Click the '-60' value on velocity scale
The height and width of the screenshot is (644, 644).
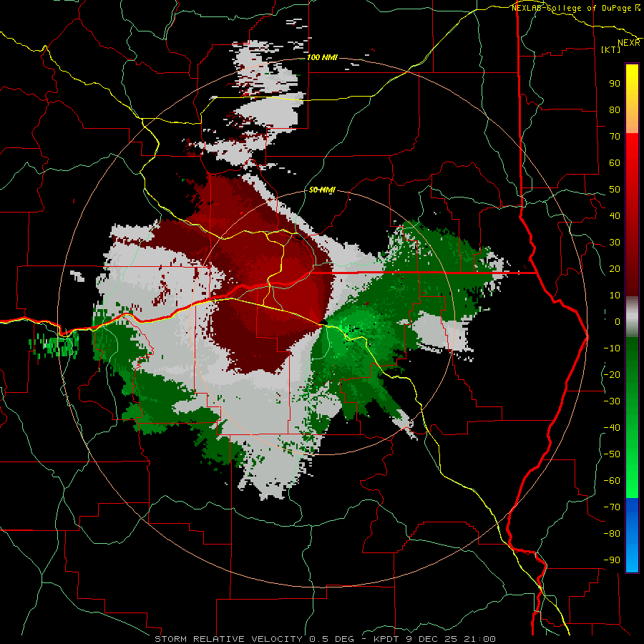(x=612, y=481)
